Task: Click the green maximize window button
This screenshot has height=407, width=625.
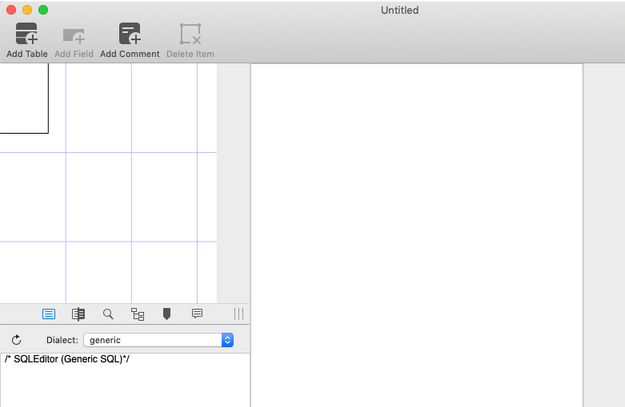Action: (43, 10)
